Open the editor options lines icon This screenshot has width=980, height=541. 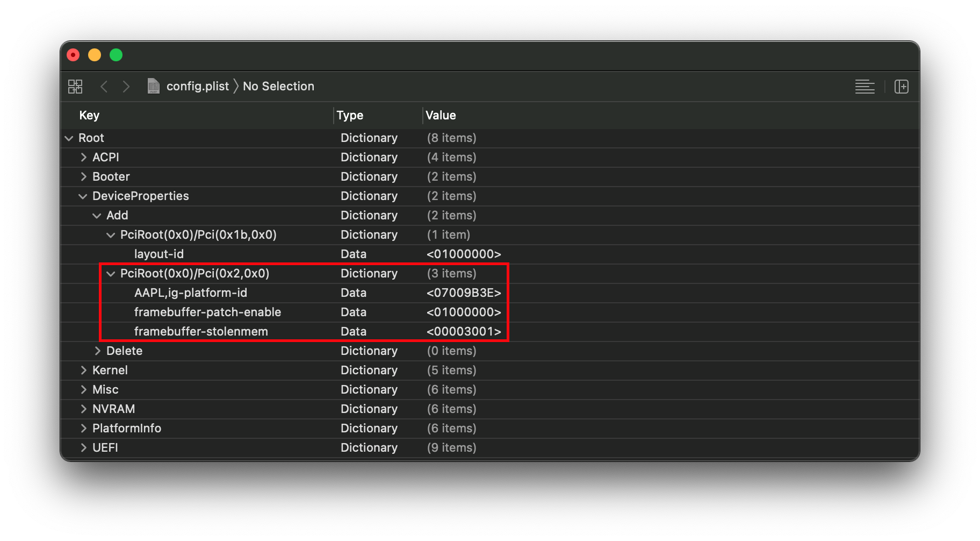point(864,87)
